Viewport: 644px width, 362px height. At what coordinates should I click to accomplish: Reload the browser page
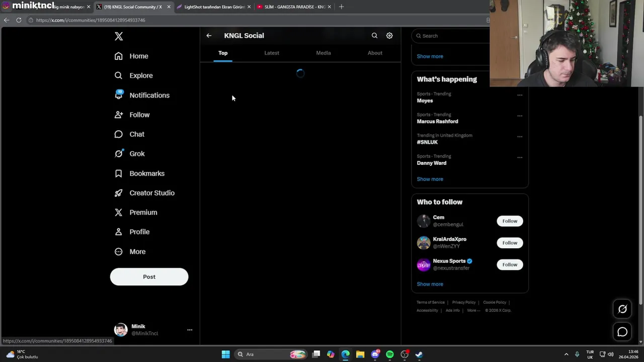19,20
